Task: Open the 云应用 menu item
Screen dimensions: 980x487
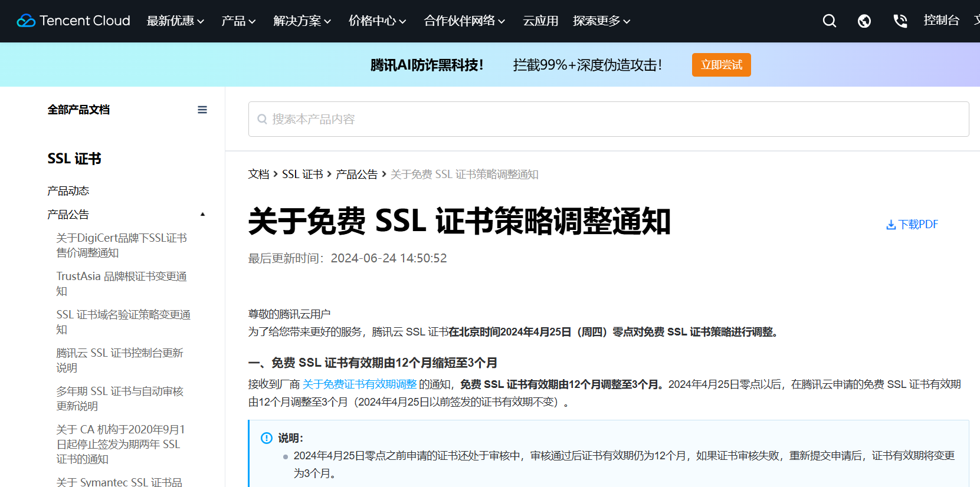Action: pyautogui.click(x=540, y=21)
